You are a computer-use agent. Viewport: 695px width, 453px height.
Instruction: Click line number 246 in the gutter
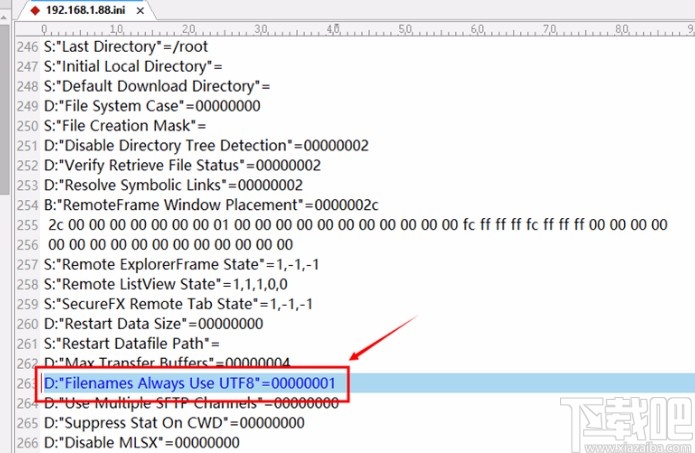(x=27, y=47)
